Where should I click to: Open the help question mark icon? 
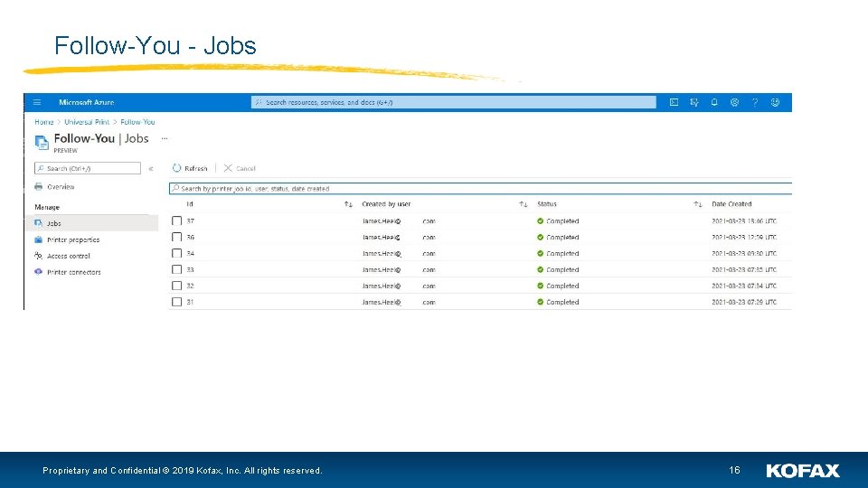(x=754, y=102)
